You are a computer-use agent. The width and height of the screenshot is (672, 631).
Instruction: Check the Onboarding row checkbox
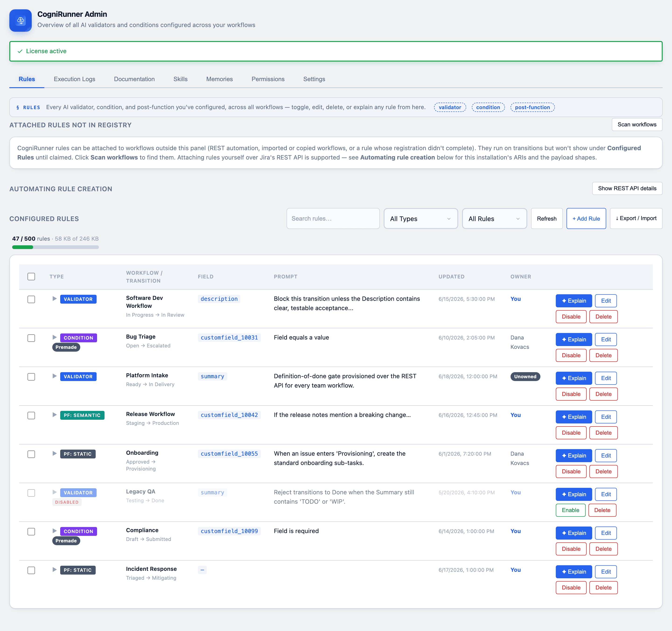click(x=31, y=454)
